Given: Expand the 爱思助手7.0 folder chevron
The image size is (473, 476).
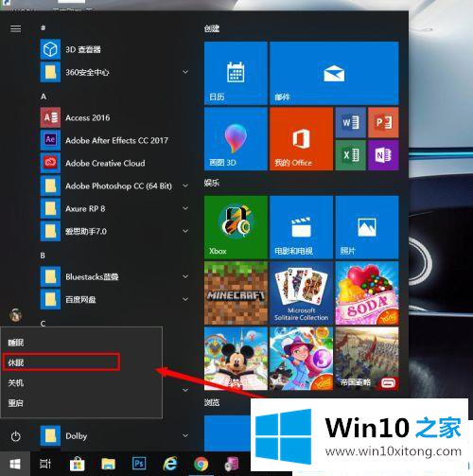Looking at the screenshot, I should click(185, 231).
